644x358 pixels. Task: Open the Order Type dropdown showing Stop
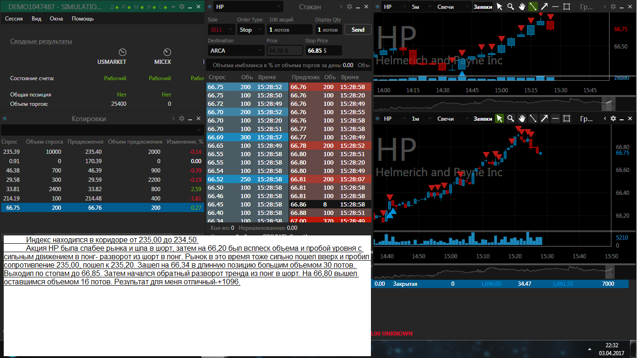click(x=251, y=29)
